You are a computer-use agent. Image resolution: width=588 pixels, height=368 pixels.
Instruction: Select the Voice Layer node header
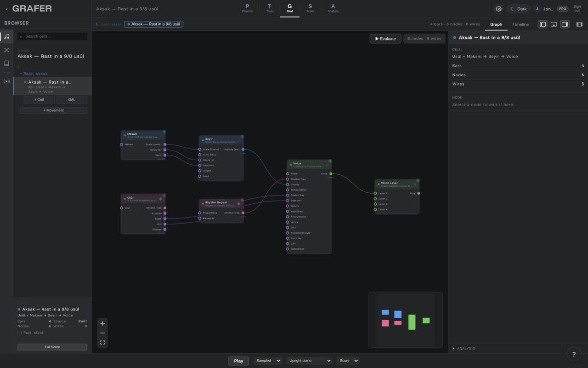point(397,184)
